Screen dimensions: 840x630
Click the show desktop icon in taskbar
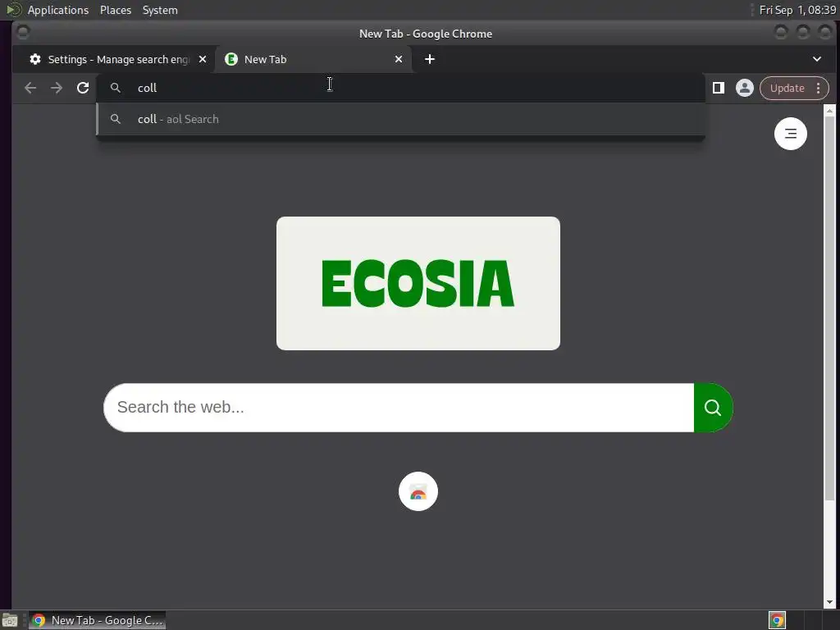(x=10, y=620)
